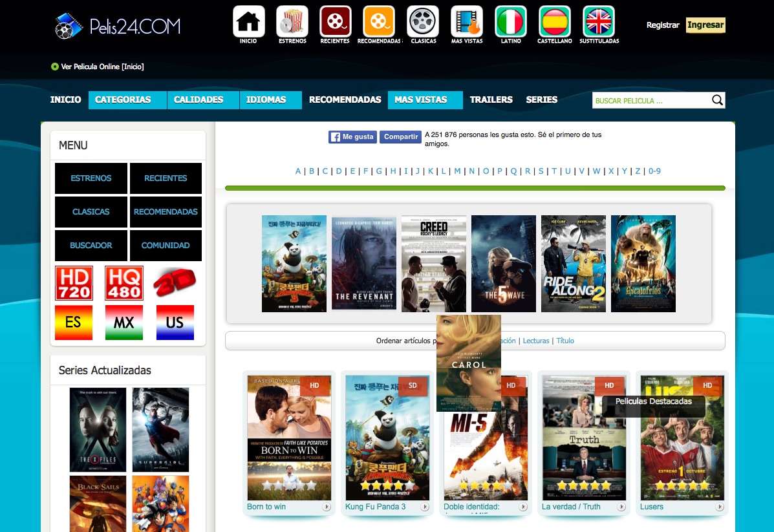Filter by HD 720 quality icon
The width and height of the screenshot is (774, 532).
pyautogui.click(x=74, y=283)
